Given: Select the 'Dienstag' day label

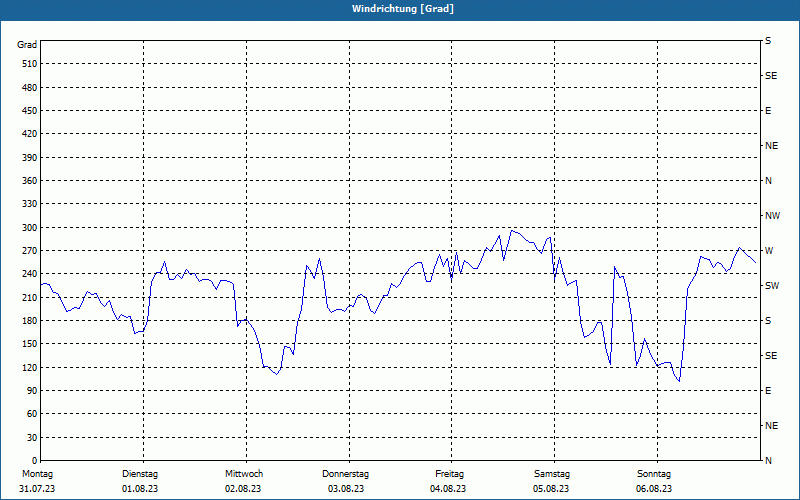Looking at the screenshot, I should point(140,474).
